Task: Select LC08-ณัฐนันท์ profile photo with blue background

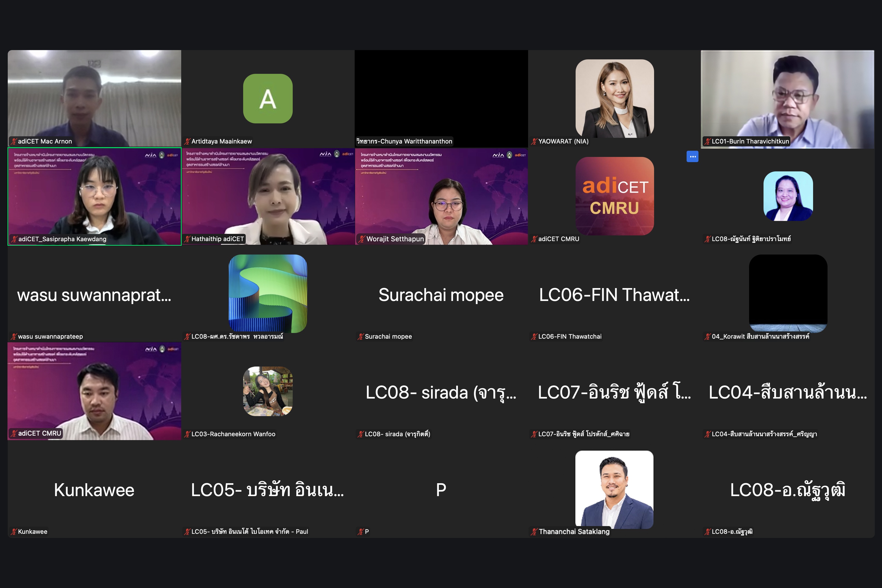Action: 788,196
